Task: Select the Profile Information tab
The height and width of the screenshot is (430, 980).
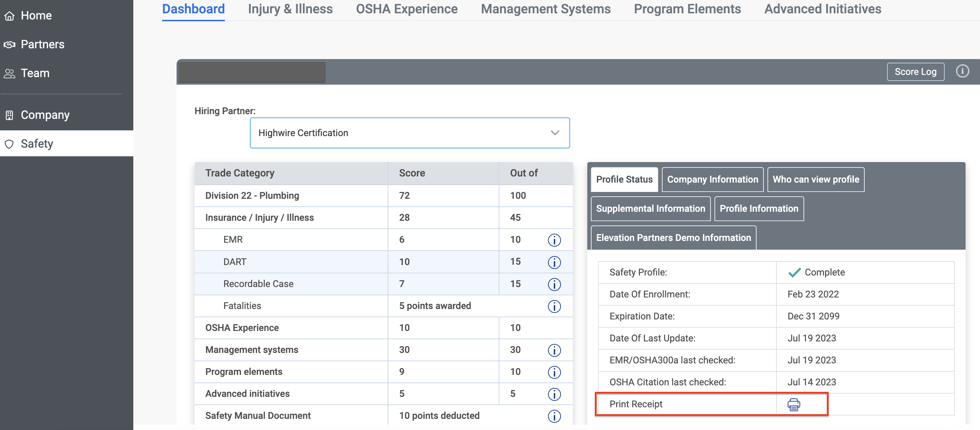Action: pyautogui.click(x=758, y=209)
